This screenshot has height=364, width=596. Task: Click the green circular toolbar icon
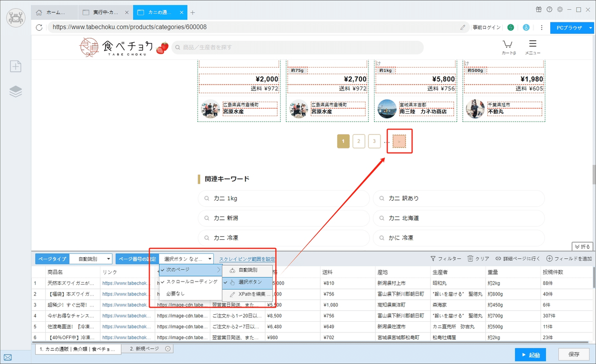(511, 27)
